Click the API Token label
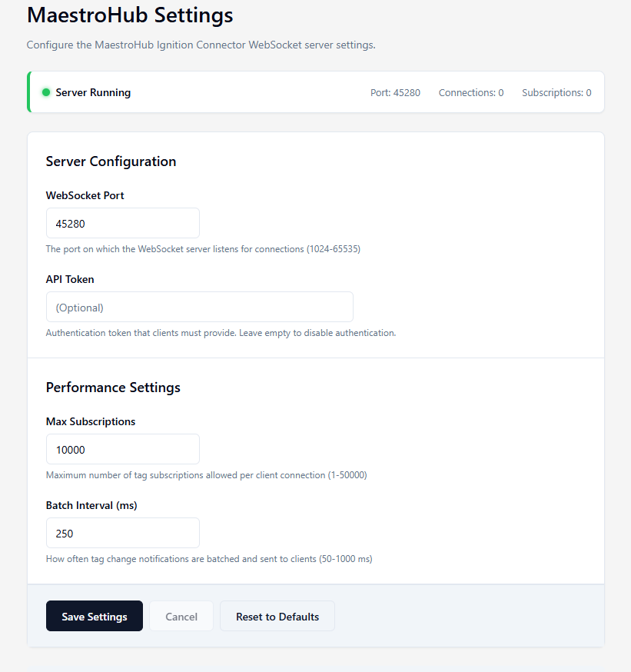This screenshot has width=631, height=672. pos(70,279)
